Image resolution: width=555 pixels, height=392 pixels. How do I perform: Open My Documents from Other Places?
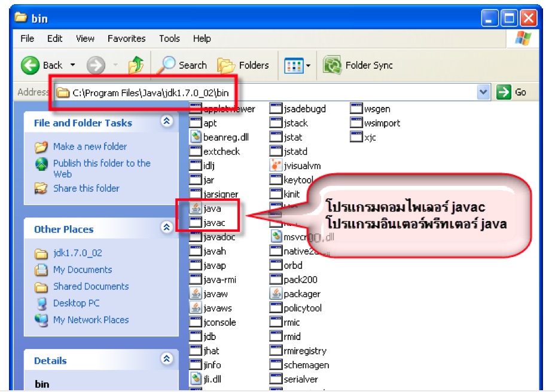pos(83,269)
